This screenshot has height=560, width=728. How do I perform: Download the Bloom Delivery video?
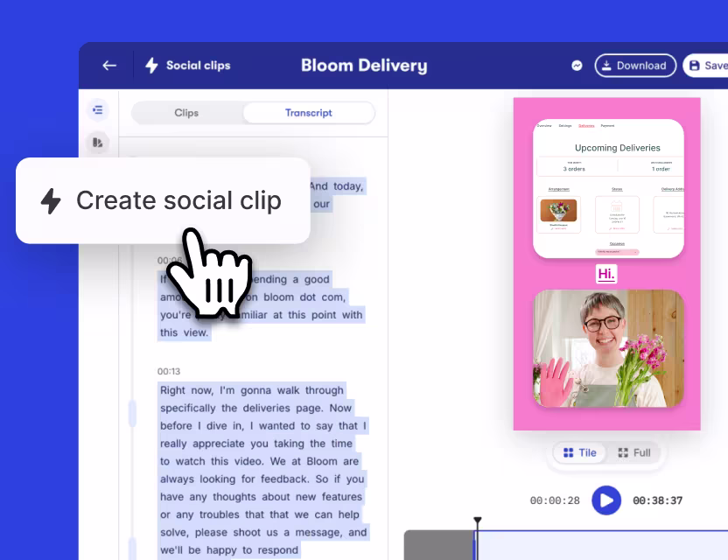point(635,66)
